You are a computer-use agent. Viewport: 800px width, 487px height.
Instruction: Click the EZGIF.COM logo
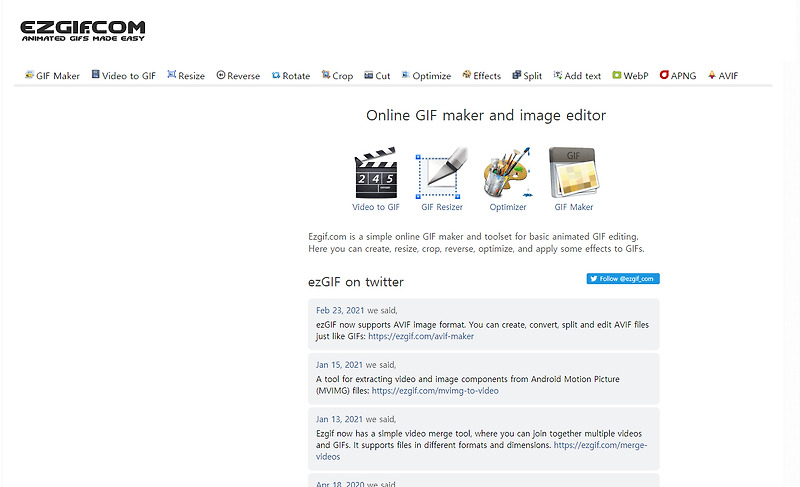(x=83, y=31)
